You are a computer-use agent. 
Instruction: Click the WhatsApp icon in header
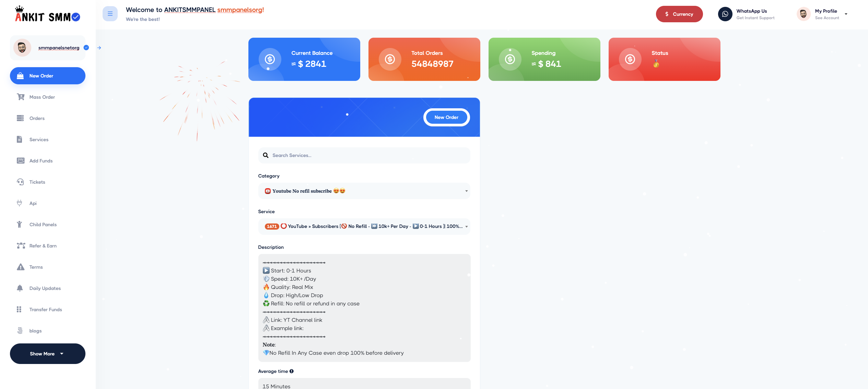coord(725,14)
